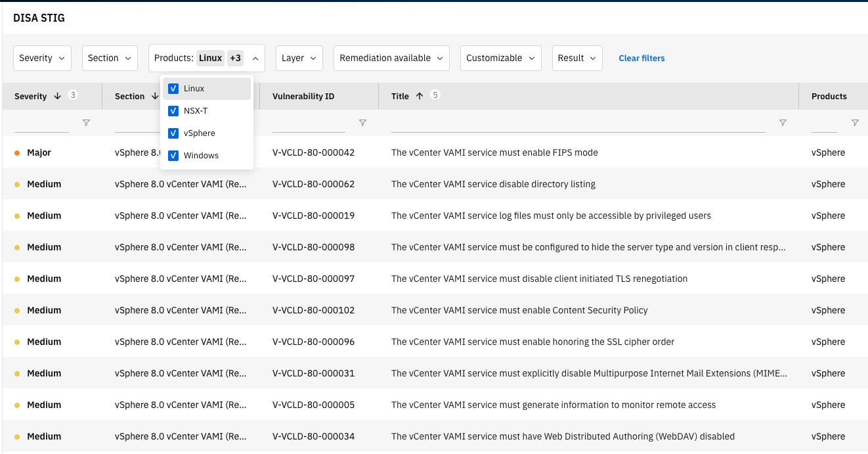Click the Products column filter icon

tap(855, 123)
